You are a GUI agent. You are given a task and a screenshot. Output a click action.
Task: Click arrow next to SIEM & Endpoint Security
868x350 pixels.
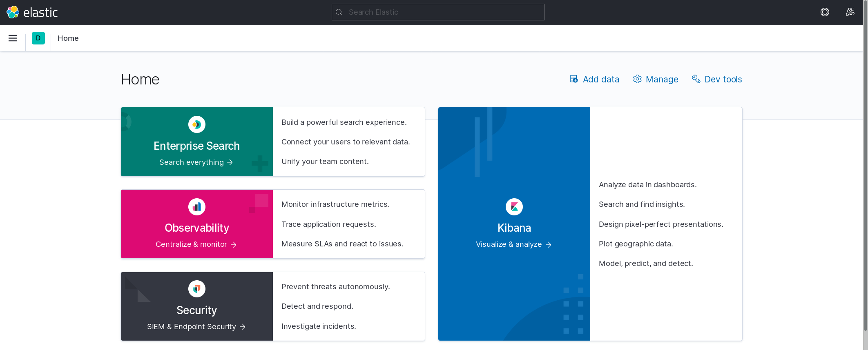pos(243,327)
